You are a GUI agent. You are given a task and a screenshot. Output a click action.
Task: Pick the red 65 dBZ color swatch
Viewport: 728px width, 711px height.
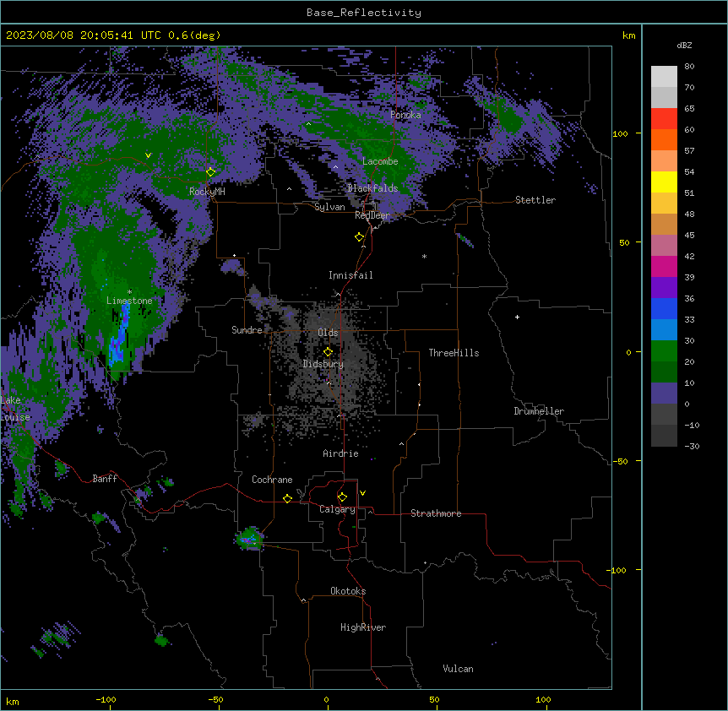pyautogui.click(x=664, y=118)
